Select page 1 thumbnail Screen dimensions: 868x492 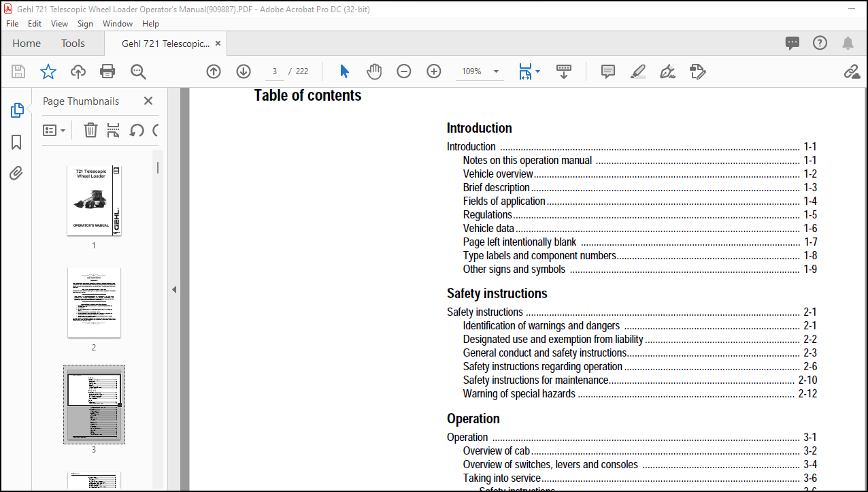click(x=94, y=201)
